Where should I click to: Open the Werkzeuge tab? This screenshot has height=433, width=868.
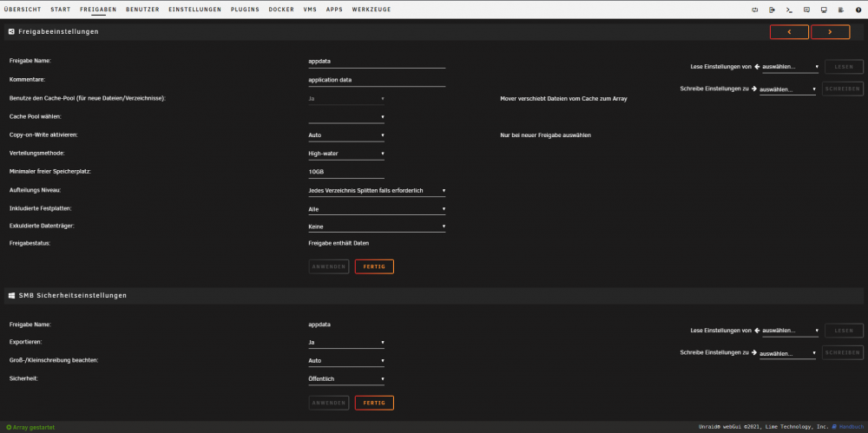(x=372, y=10)
